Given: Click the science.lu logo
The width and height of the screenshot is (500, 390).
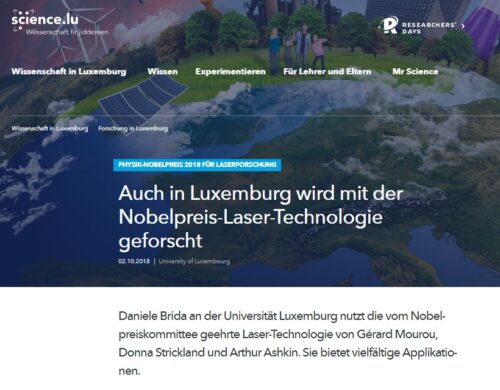Looking at the screenshot, I should (x=45, y=19).
